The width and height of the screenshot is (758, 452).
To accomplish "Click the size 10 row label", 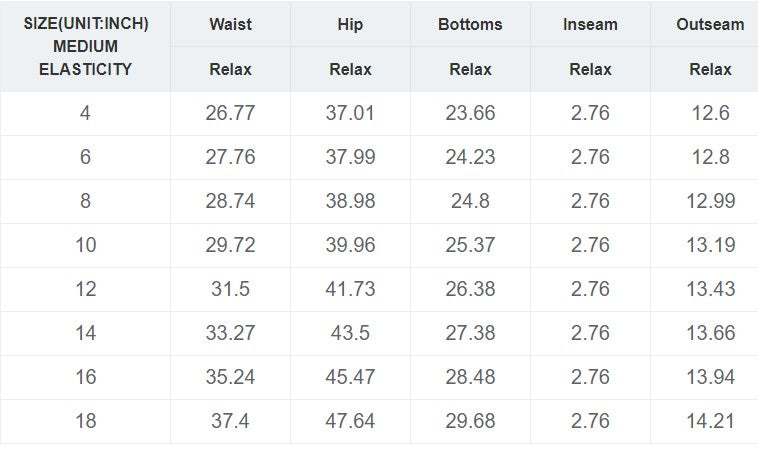I will pyautogui.click(x=86, y=245).
